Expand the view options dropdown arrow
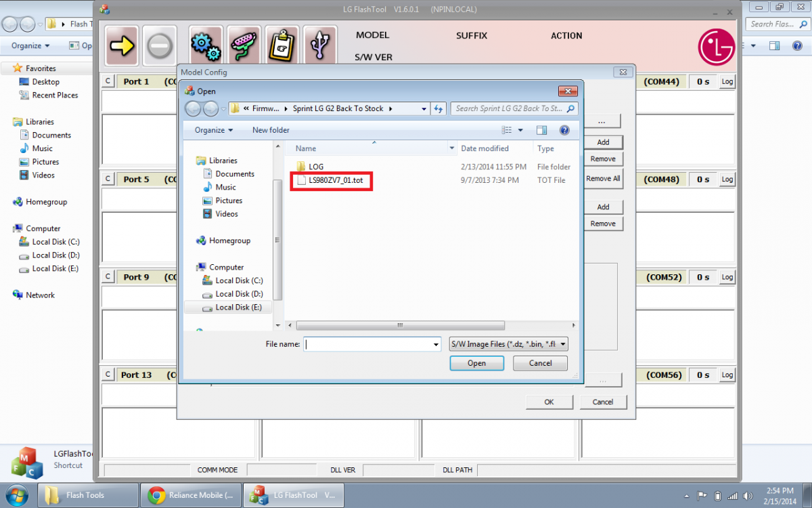This screenshot has height=508, width=812. click(520, 130)
